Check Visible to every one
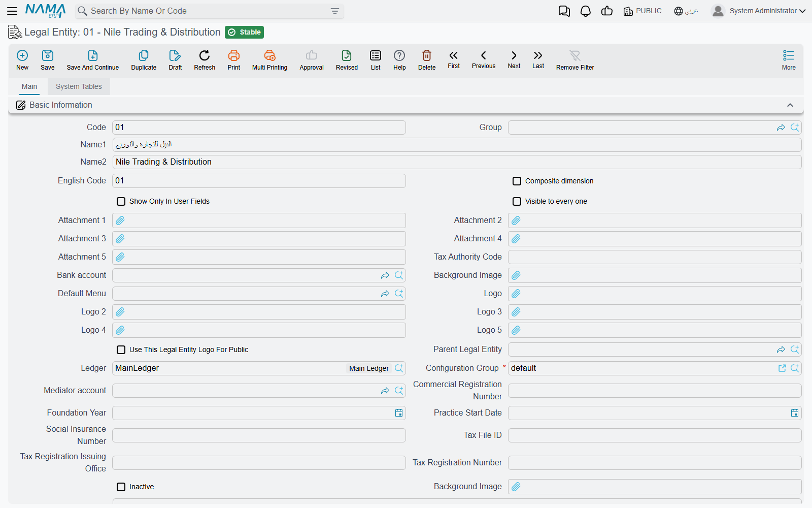812x508 pixels. click(x=517, y=202)
